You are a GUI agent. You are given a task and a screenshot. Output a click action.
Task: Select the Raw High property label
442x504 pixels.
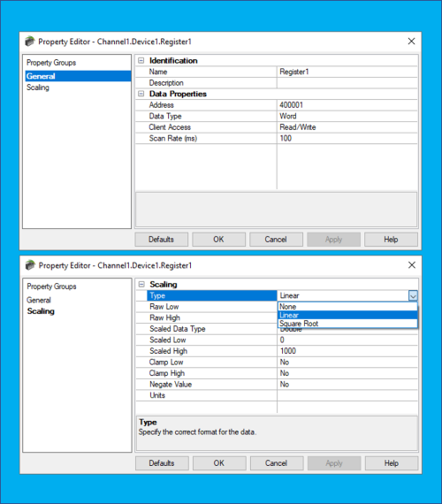(x=165, y=318)
